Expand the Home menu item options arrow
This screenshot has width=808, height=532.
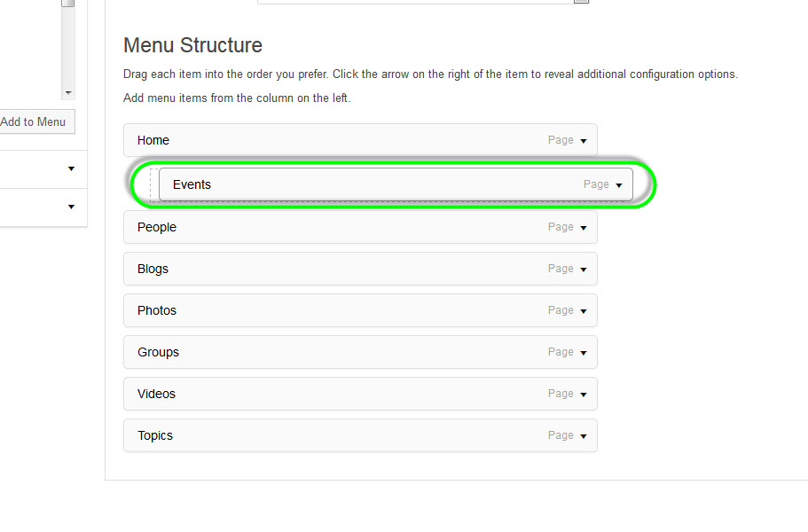[584, 141]
